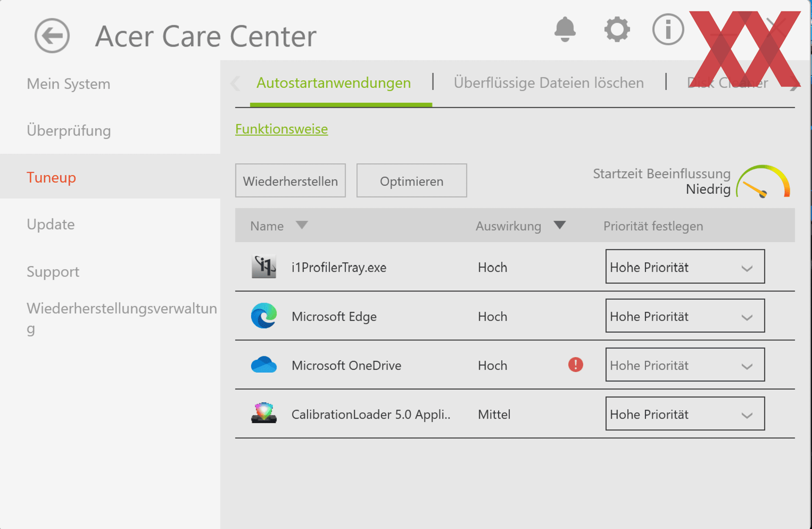Open Update in sidebar

(51, 224)
